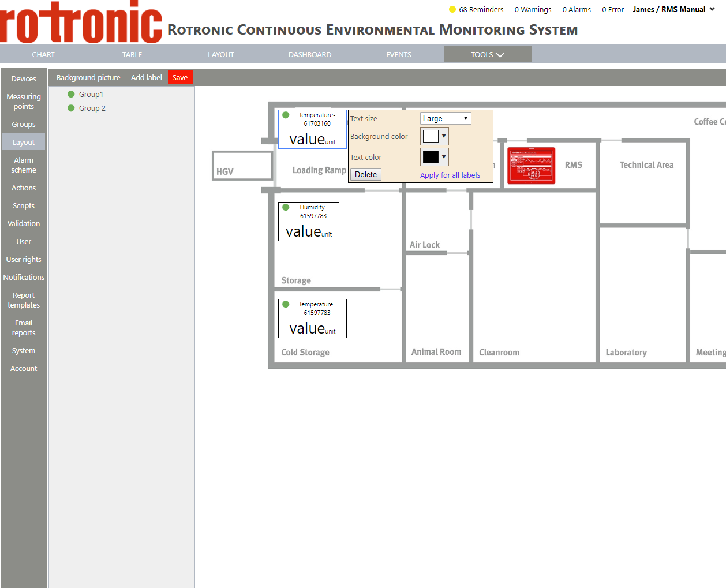Click the 68 Reminders counter

[x=481, y=9]
